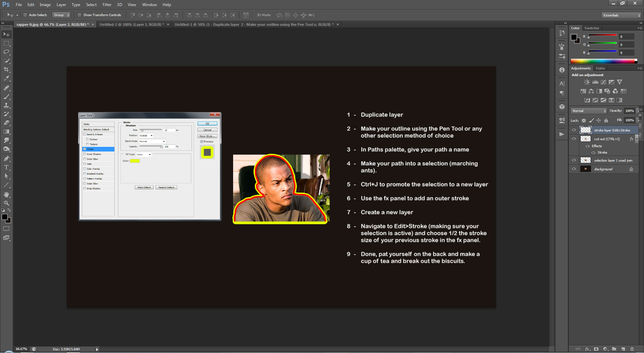Viewport: 644px width, 353px height.
Task: Switch to the Swatches tab
Action: pos(592,28)
